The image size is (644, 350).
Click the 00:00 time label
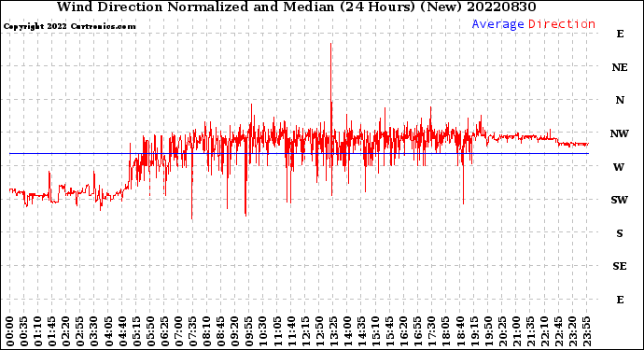pos(10,332)
